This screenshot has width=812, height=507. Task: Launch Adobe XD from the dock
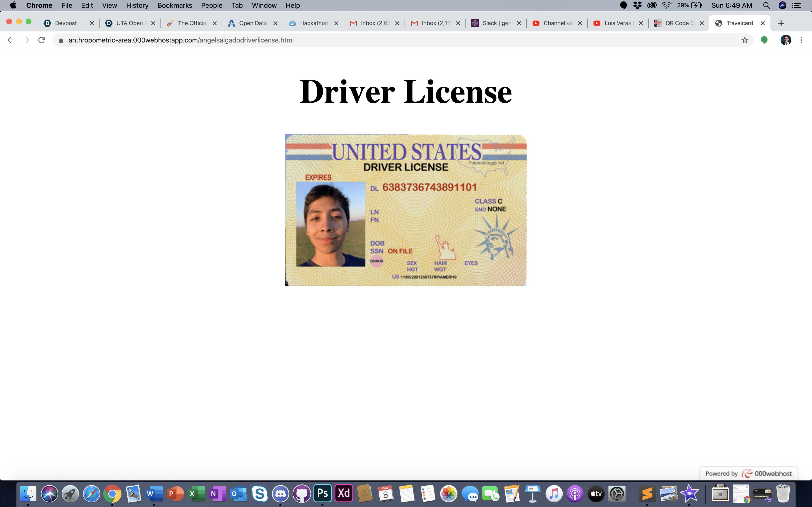point(344,493)
